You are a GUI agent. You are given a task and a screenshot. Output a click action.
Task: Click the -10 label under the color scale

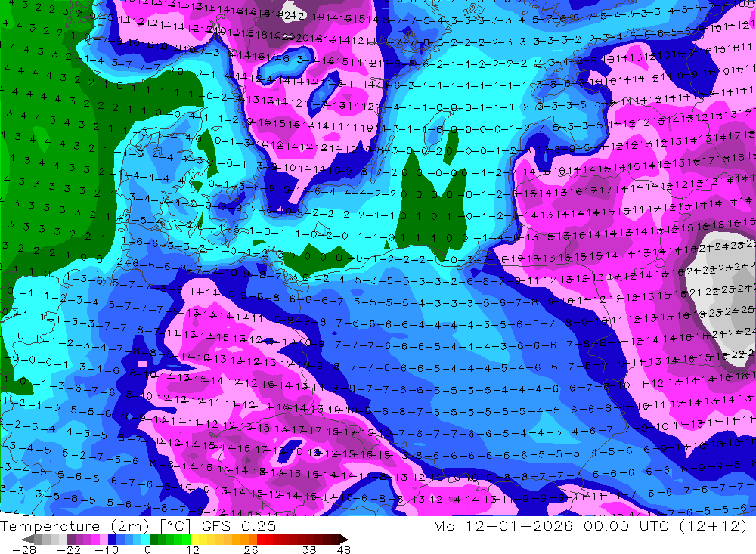click(107, 550)
